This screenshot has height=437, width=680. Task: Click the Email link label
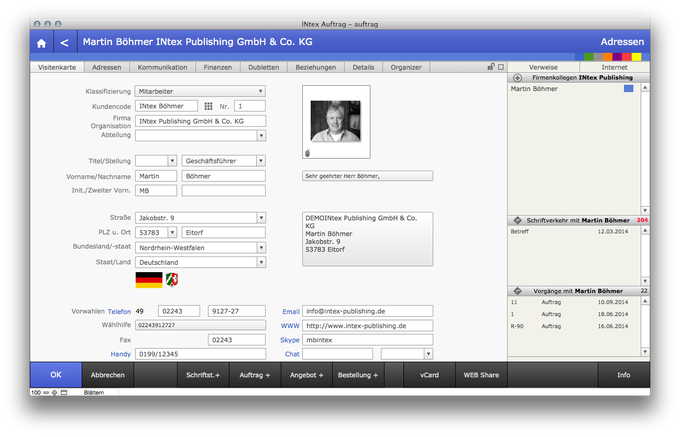291,311
